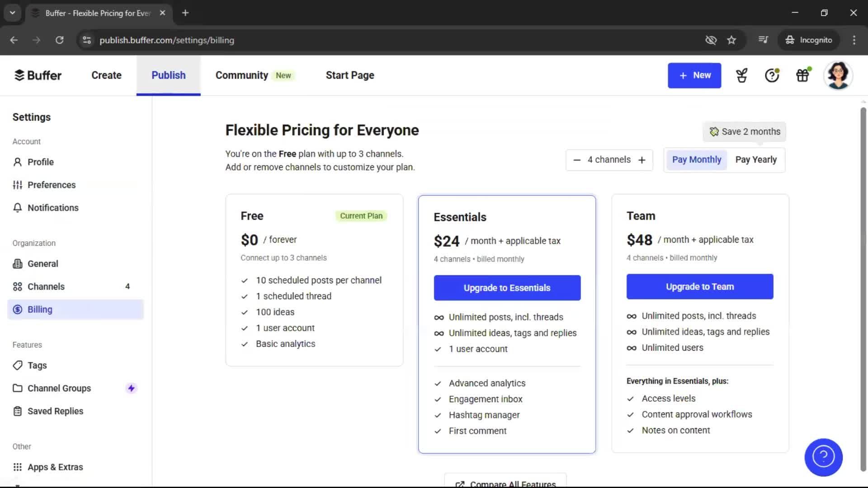Click the help question mark icon in header
The image size is (868, 488).
pyautogui.click(x=772, y=75)
